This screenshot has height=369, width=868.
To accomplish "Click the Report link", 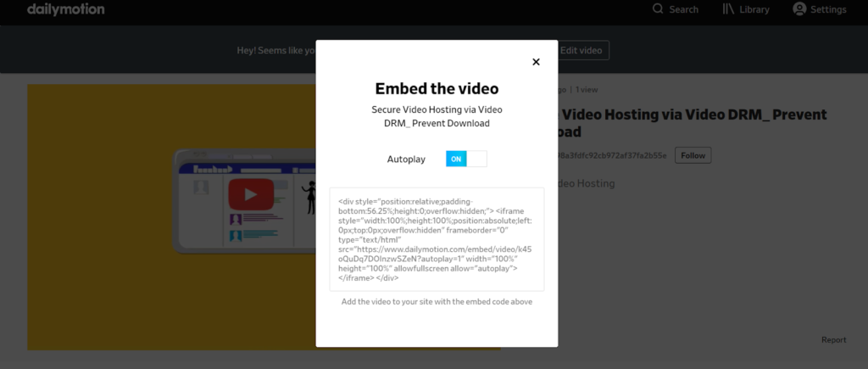I will pyautogui.click(x=834, y=339).
